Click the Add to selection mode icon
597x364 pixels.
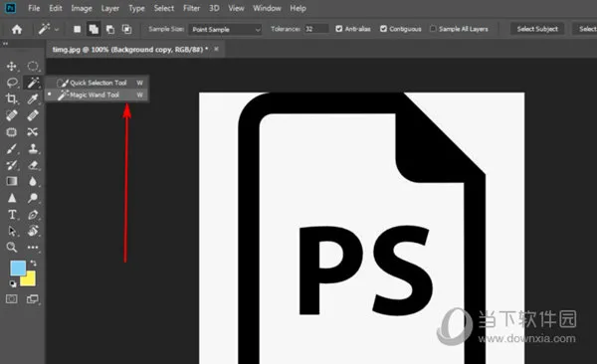[94, 29]
